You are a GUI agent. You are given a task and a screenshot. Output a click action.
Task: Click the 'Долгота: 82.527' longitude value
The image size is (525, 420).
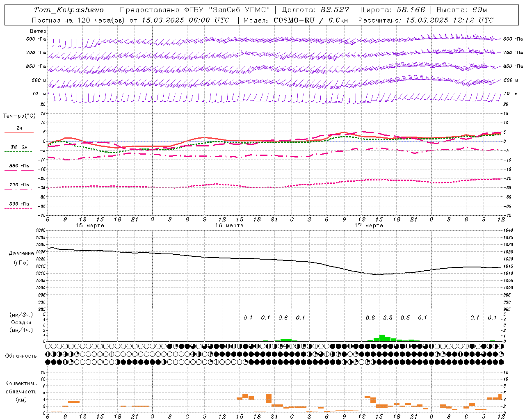(315, 10)
